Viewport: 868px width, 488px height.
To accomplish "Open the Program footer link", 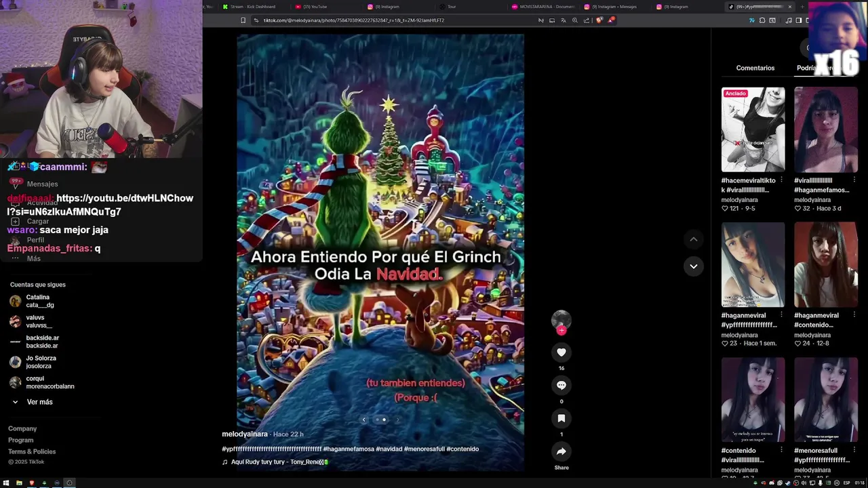I will point(20,440).
